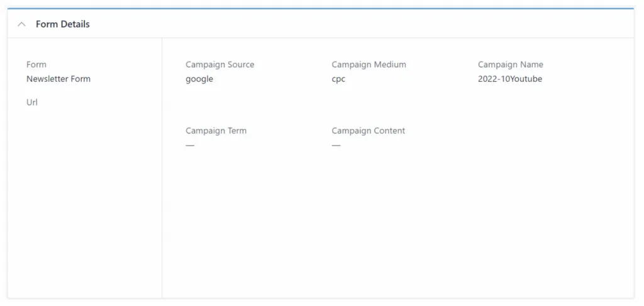Click the cpc campaign medium value
This screenshot has height=306, width=644.
coord(338,79)
